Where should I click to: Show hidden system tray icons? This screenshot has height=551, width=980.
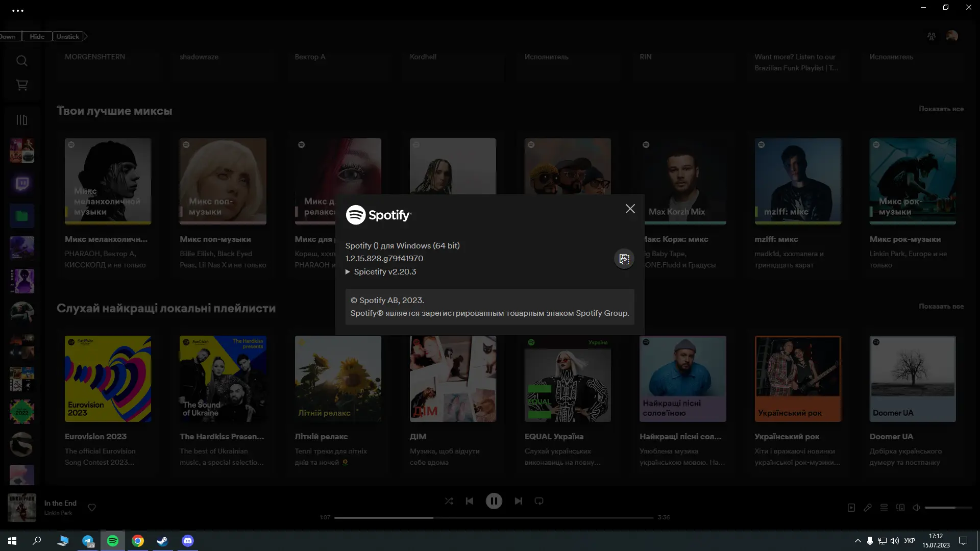857,541
